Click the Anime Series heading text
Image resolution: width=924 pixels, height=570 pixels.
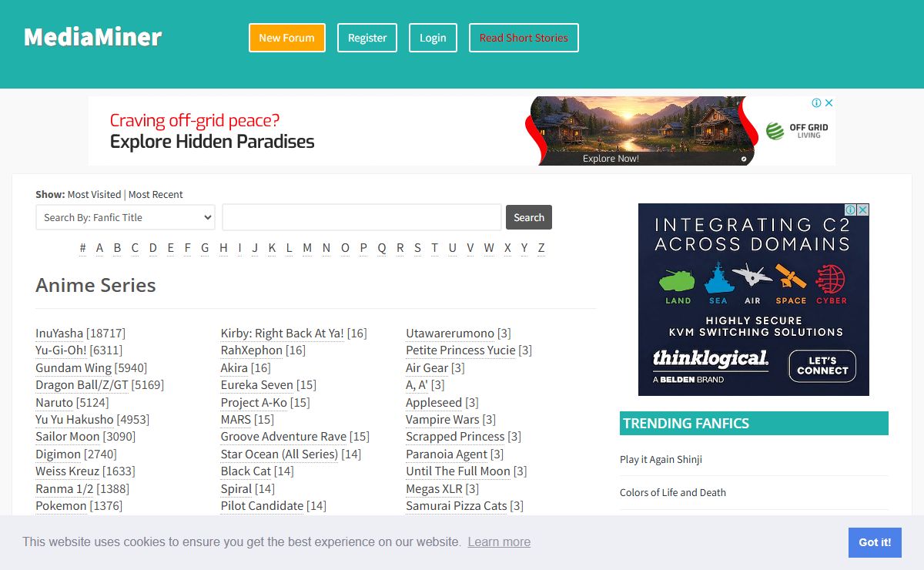tap(95, 285)
